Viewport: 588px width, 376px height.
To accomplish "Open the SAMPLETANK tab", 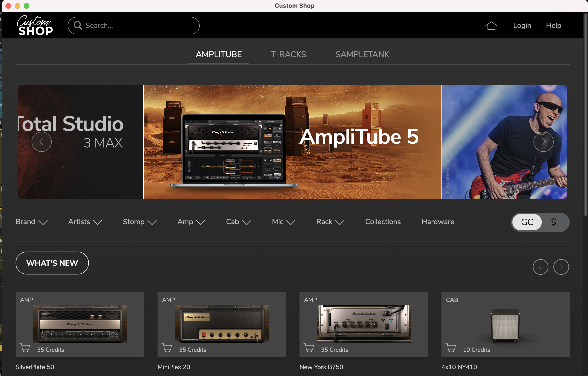I will pos(362,54).
